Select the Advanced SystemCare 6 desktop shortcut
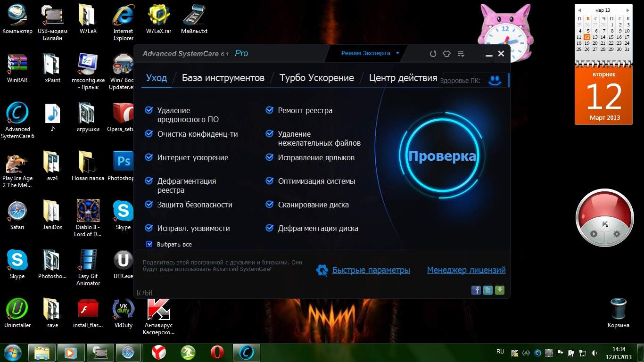This screenshot has height=362, width=644. point(17,121)
